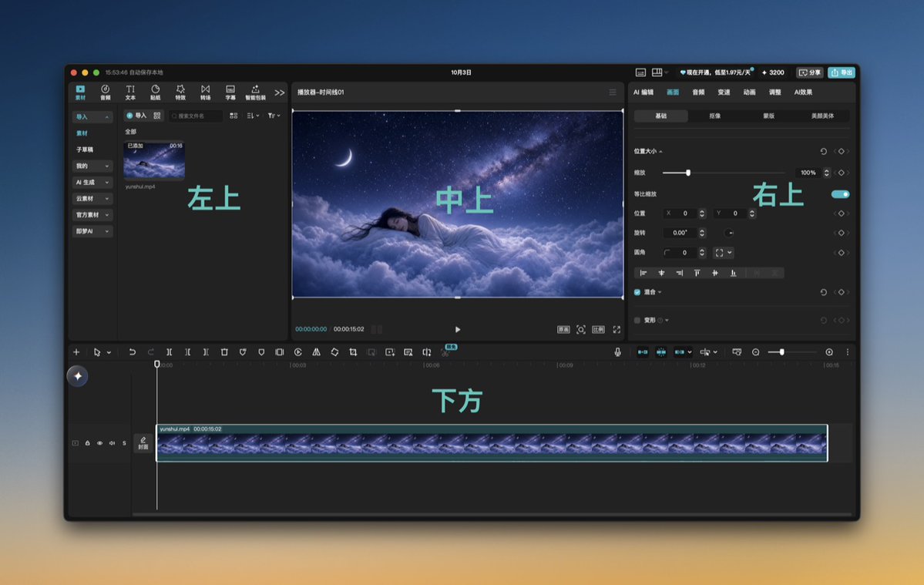The image size is (924, 585).
Task: Click the undo arrow in timeline toolbar
Action: tap(132, 352)
